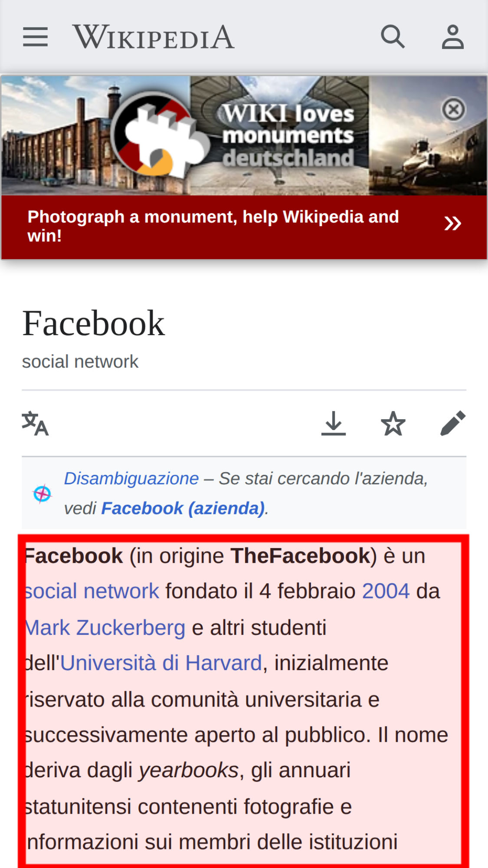Open the Mark Zuckerberg link
This screenshot has width=488, height=868.
(x=105, y=628)
